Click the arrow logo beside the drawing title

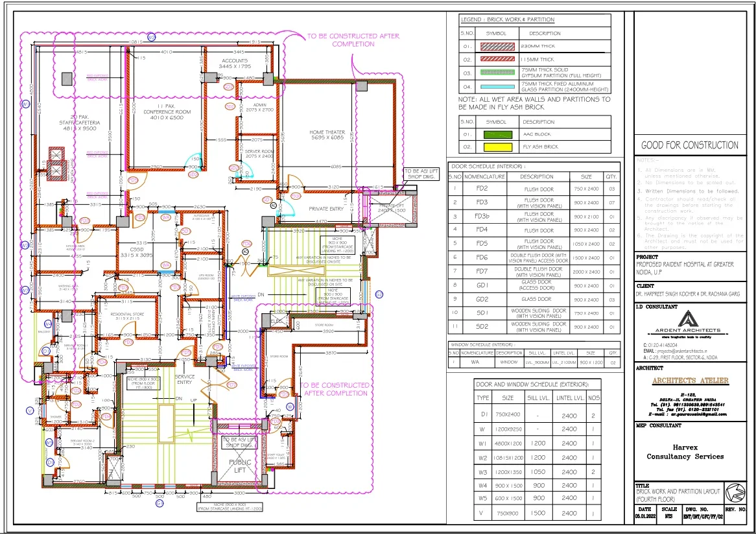tap(735, 493)
